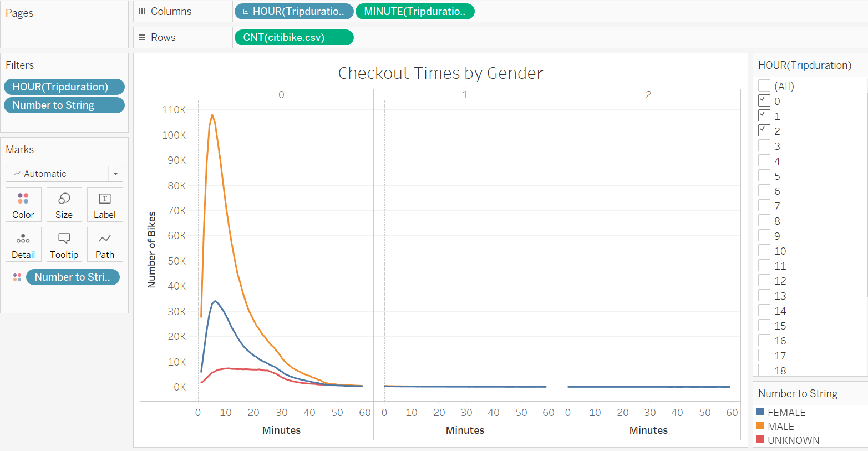868x451 pixels.
Task: Select the Path icon on the Marks card
Action: pos(105,244)
